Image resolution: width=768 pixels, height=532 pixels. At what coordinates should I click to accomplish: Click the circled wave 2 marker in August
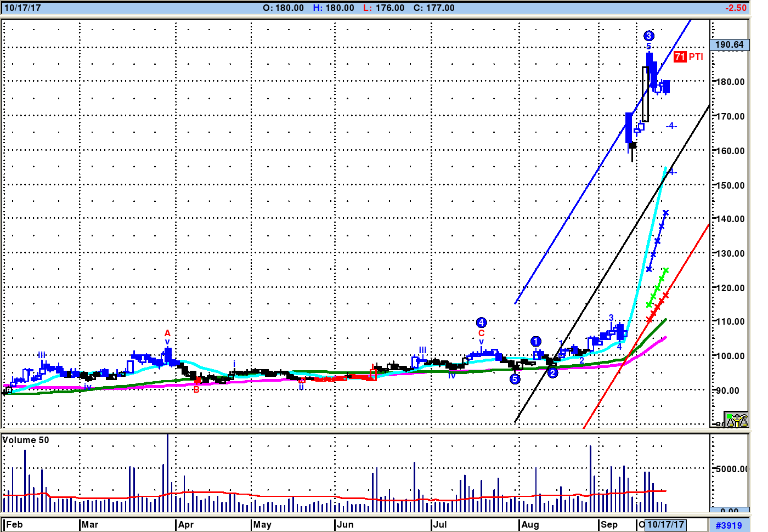(x=552, y=373)
